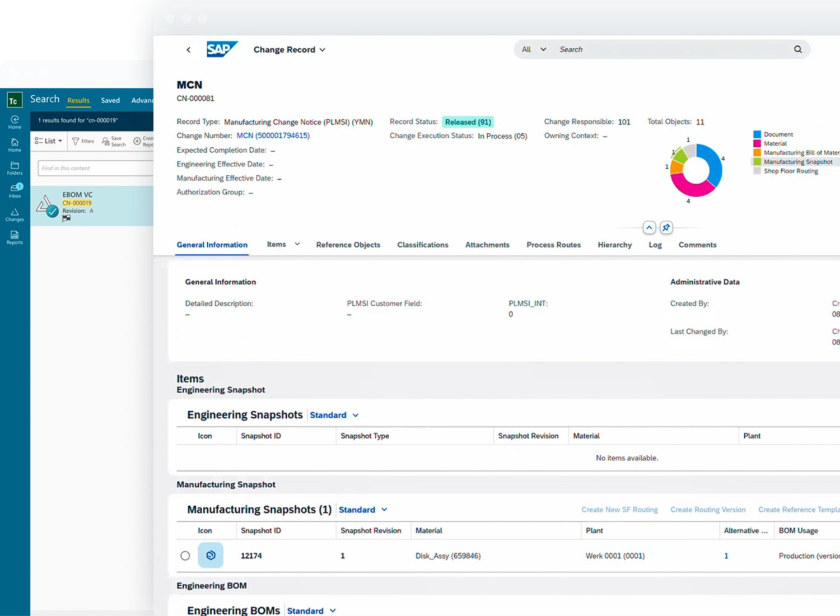
Task: Expand the All search scope dropdown
Action: point(534,49)
